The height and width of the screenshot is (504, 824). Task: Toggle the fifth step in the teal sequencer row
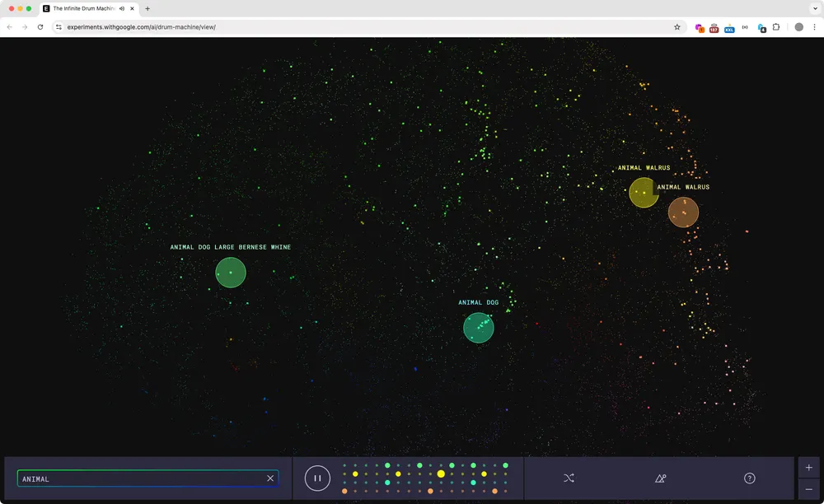pos(387,483)
